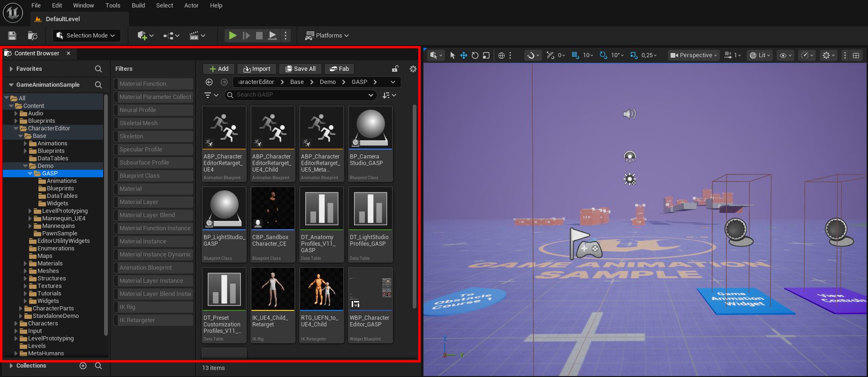This screenshot has height=377, width=868.
Task: Open Content Browser settings gear
Action: (x=413, y=69)
